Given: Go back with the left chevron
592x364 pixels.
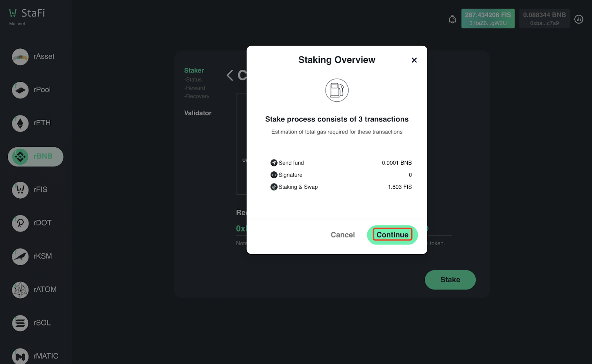Looking at the screenshot, I should (230, 75).
